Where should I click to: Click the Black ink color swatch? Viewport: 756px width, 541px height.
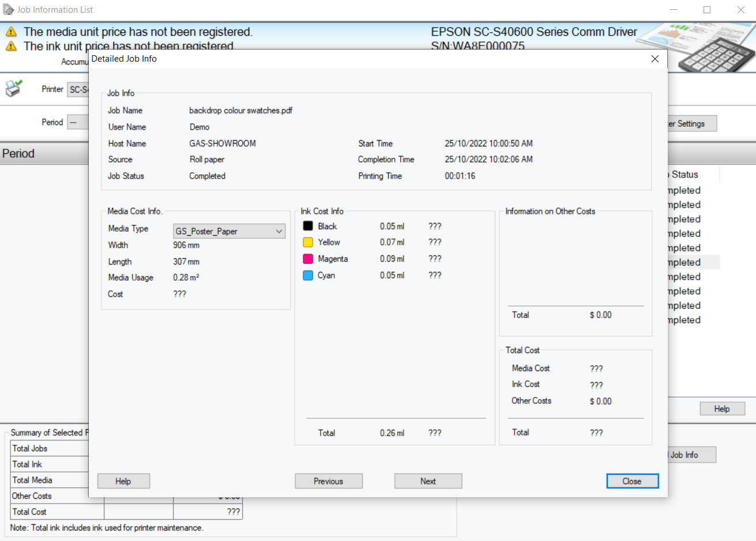coord(308,226)
